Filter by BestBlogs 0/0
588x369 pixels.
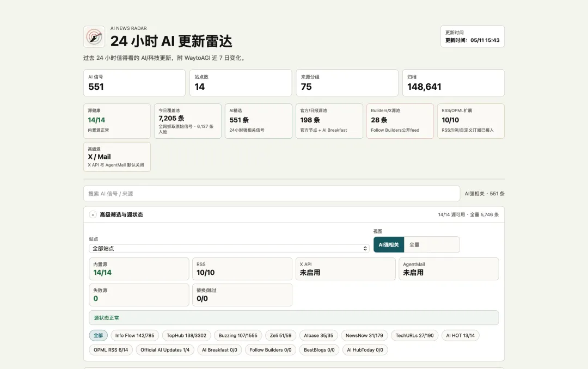pyautogui.click(x=319, y=350)
